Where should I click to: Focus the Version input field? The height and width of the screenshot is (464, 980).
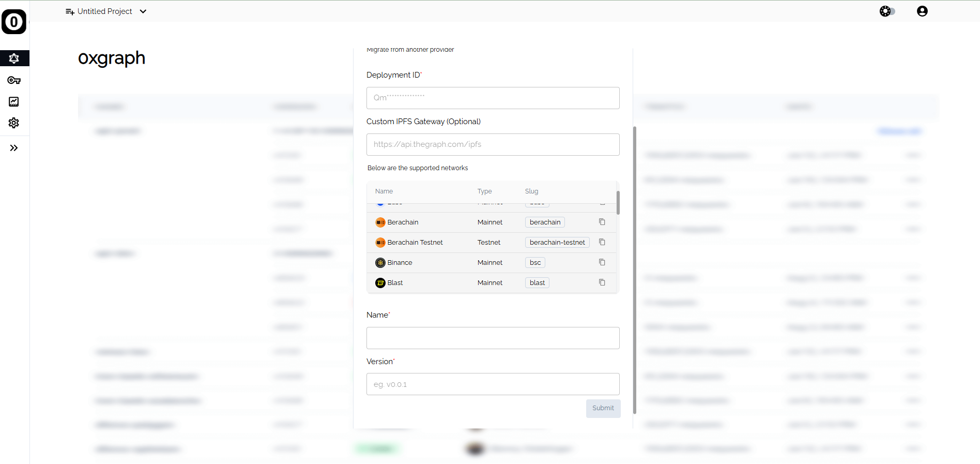click(x=493, y=384)
